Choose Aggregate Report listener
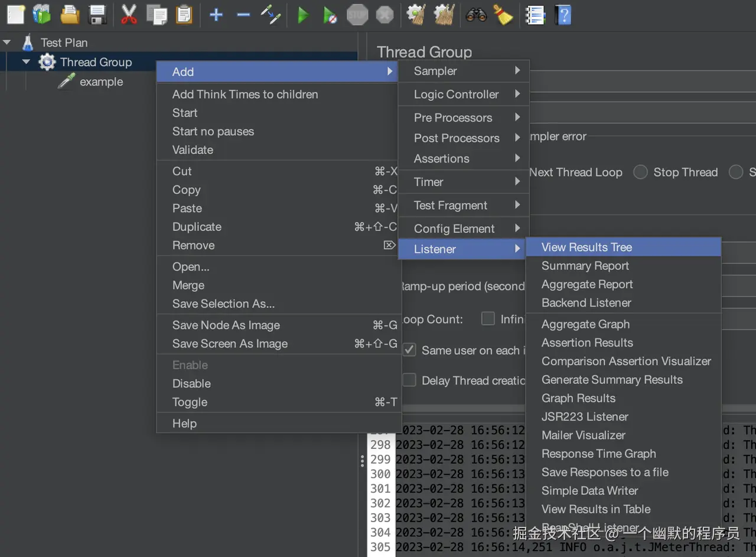 coord(623,284)
